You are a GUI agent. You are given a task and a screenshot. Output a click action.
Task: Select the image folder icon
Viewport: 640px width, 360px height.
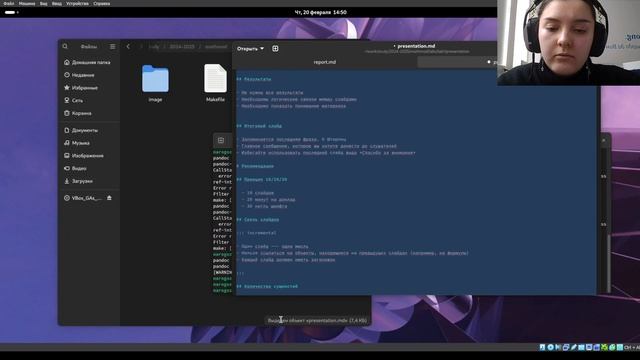(155, 78)
